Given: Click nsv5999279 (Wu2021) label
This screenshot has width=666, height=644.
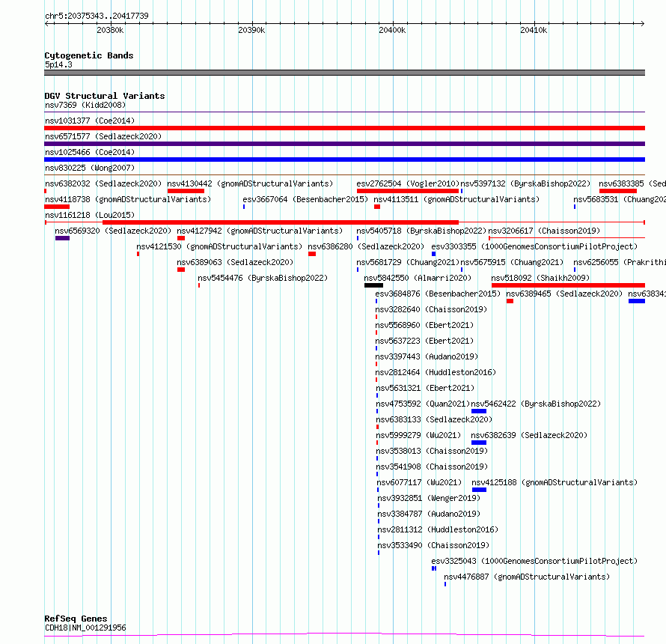Looking at the screenshot, I should click(419, 435).
